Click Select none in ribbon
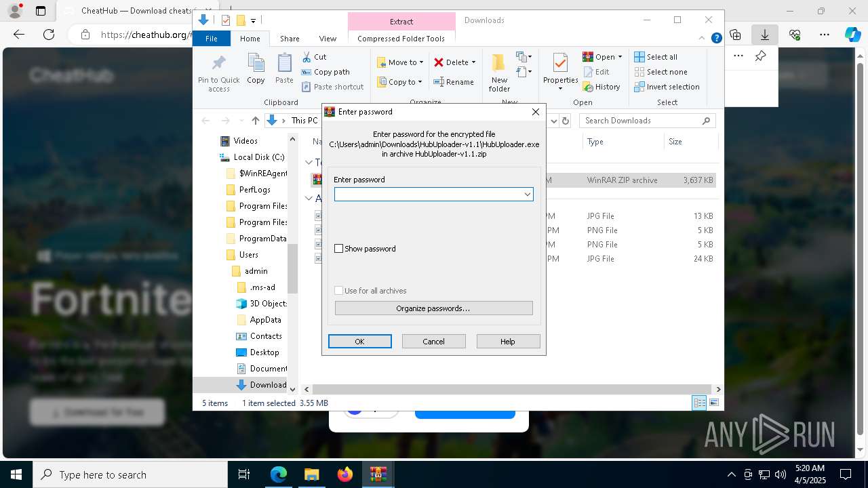 [660, 72]
